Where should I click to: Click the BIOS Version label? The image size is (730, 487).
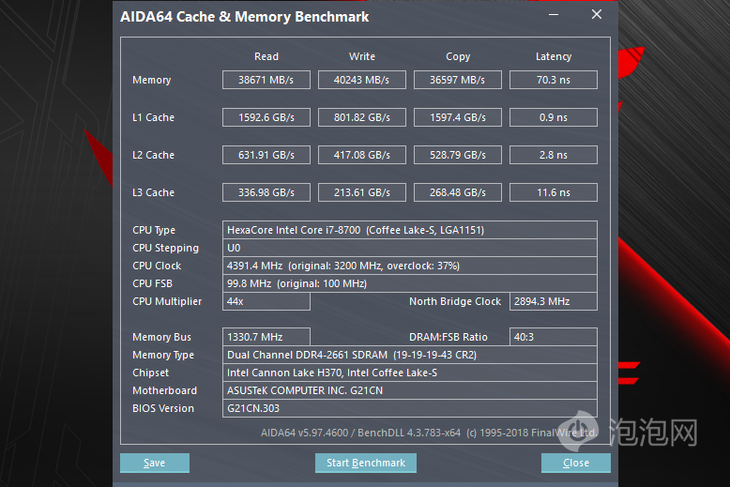pyautogui.click(x=163, y=408)
